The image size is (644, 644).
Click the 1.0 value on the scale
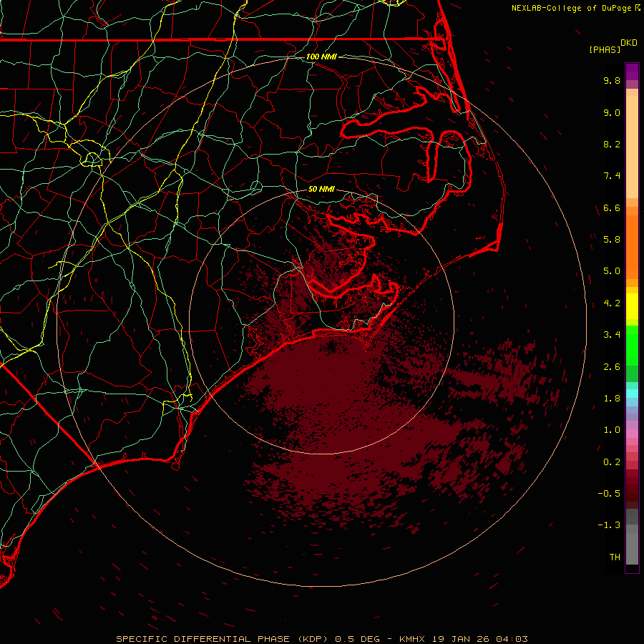(x=612, y=430)
